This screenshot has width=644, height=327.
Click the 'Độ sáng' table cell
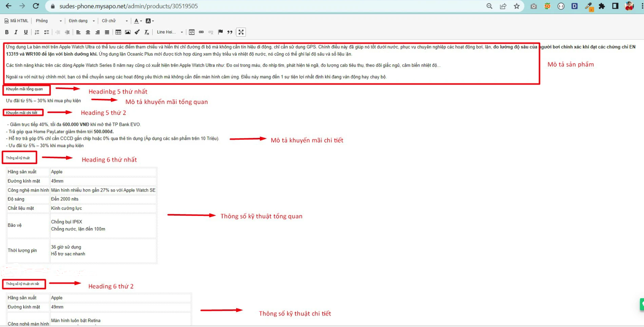28,199
